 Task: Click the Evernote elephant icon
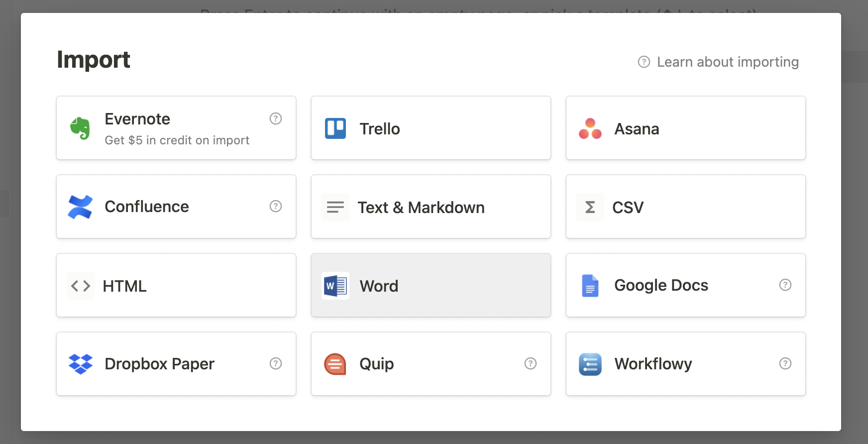click(80, 128)
